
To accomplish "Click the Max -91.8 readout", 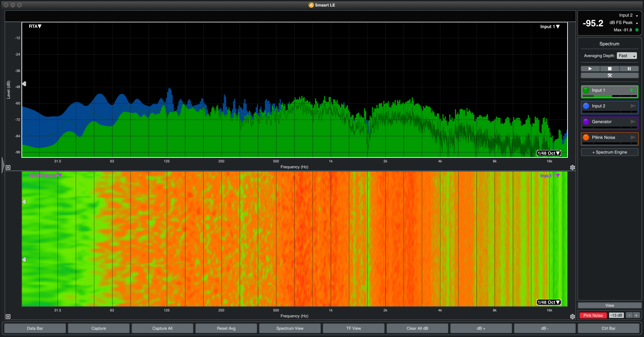I will [623, 30].
